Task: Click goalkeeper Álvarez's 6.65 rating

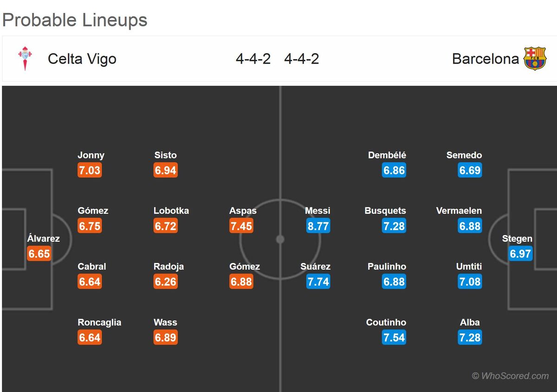Action: (x=39, y=254)
